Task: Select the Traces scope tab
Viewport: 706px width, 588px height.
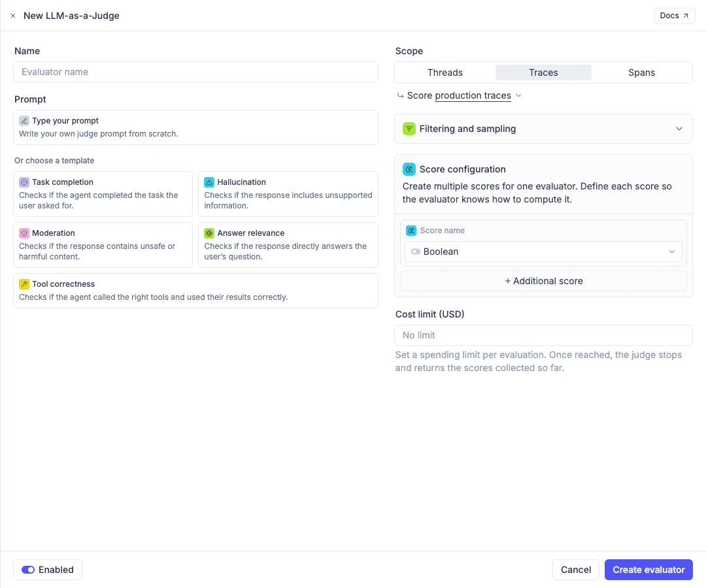Action: 543,73
